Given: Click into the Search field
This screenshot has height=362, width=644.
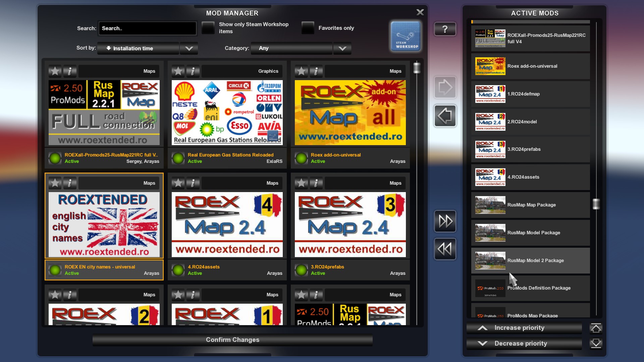Looking at the screenshot, I should coord(147,28).
